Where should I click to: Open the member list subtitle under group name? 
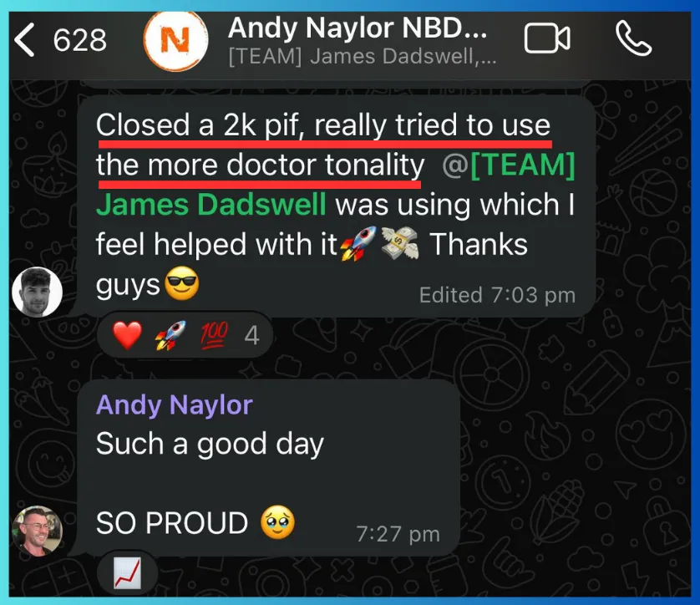(x=363, y=57)
